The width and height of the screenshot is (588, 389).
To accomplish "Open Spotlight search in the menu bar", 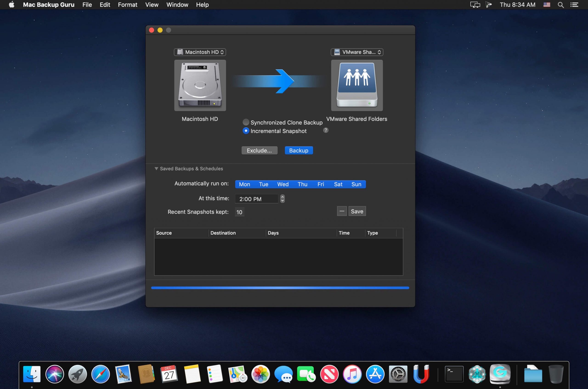I will (x=560, y=4).
